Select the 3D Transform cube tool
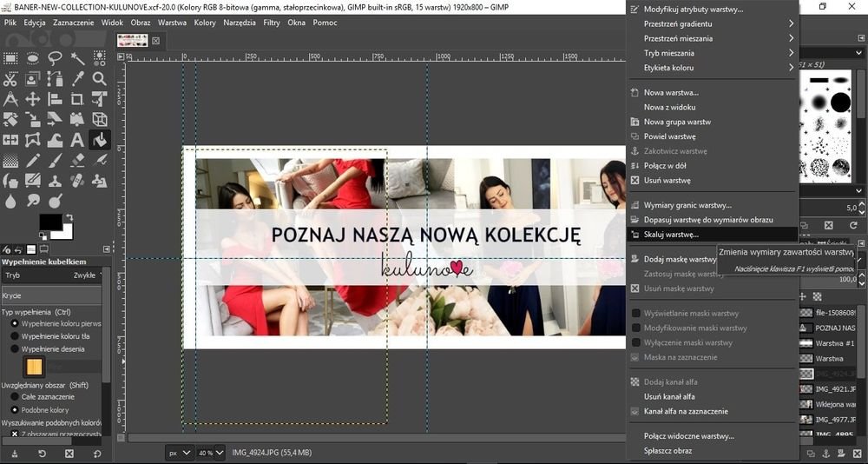868x464 pixels. click(99, 119)
